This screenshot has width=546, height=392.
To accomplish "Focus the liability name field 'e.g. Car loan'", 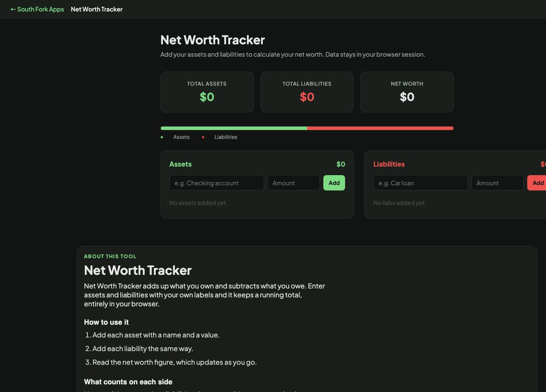I will point(421,183).
